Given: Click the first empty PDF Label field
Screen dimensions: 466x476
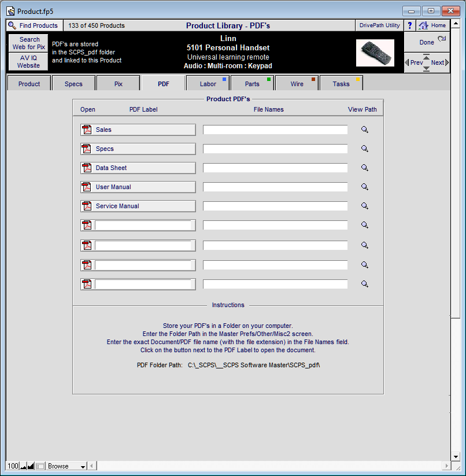Looking at the screenshot, I should tap(143, 225).
